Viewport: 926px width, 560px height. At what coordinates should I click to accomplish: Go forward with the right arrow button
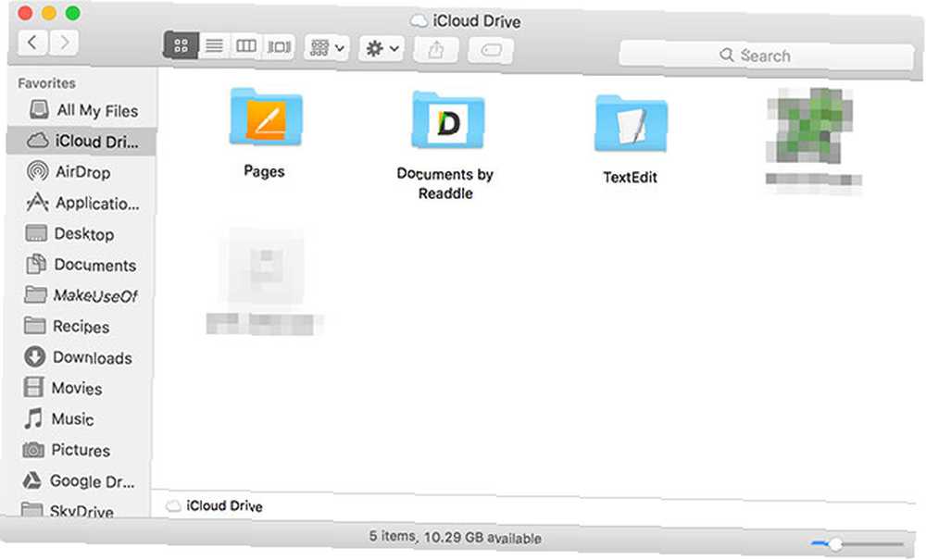63,43
